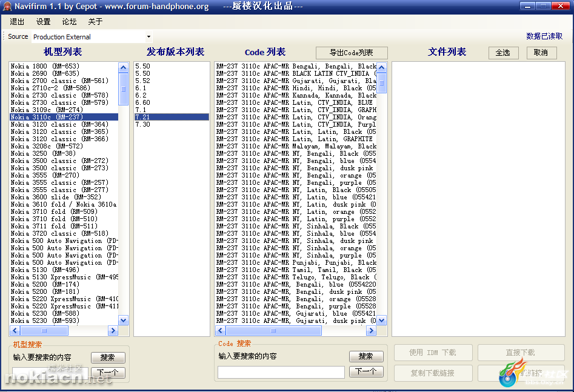Select Nokia 3720 classic (RM-518)
574x392 pixels.
[64, 233]
